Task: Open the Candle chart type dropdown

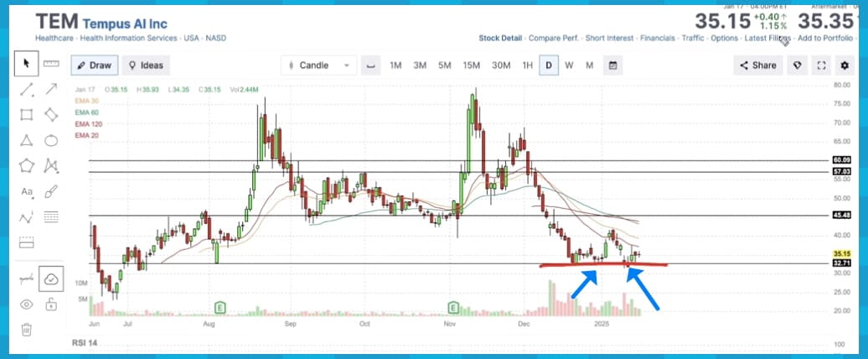Action: pos(318,65)
